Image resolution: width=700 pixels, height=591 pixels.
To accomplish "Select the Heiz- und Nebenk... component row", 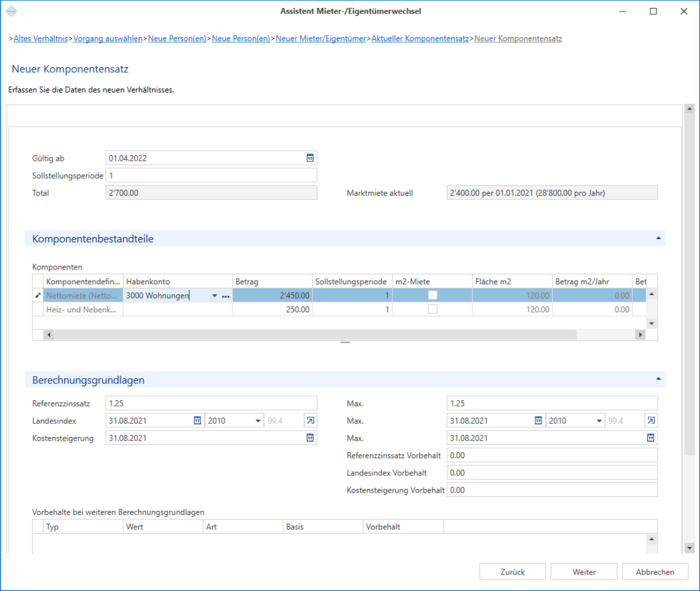I will [x=339, y=309].
